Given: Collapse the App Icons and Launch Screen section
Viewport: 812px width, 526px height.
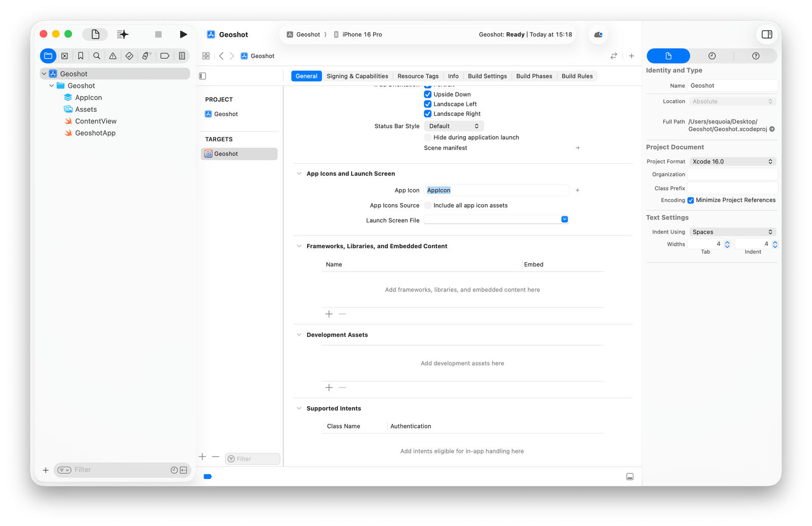Looking at the screenshot, I should click(298, 173).
